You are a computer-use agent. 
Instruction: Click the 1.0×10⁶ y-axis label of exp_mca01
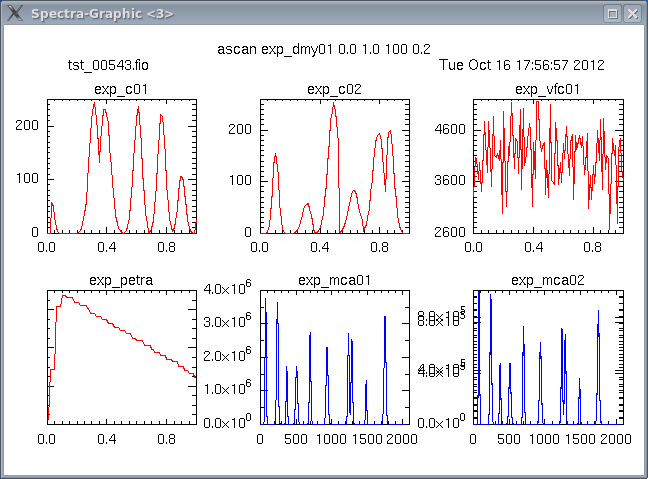227,388
